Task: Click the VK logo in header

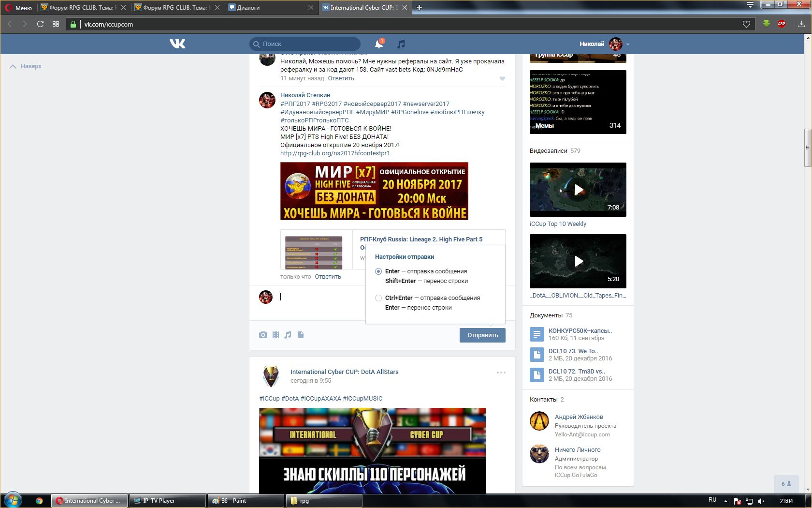Action: 177,44
